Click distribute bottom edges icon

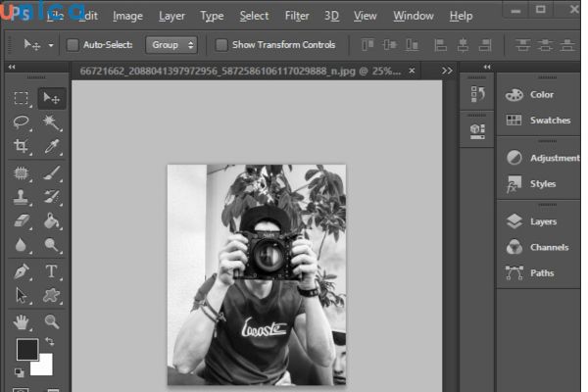coord(567,45)
